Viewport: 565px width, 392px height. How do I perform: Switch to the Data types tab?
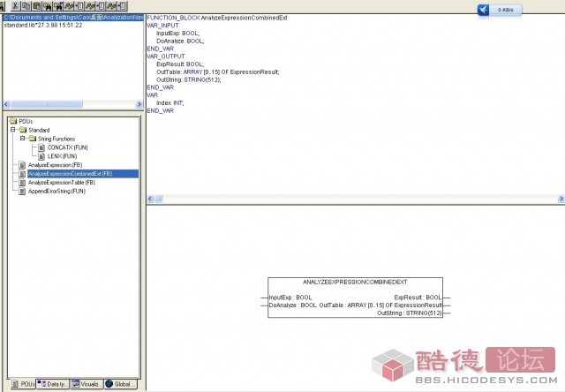coord(53,384)
